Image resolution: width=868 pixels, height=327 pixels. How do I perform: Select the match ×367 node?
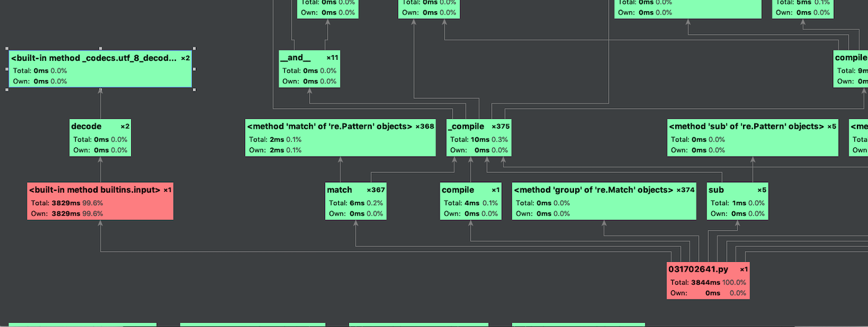356,201
